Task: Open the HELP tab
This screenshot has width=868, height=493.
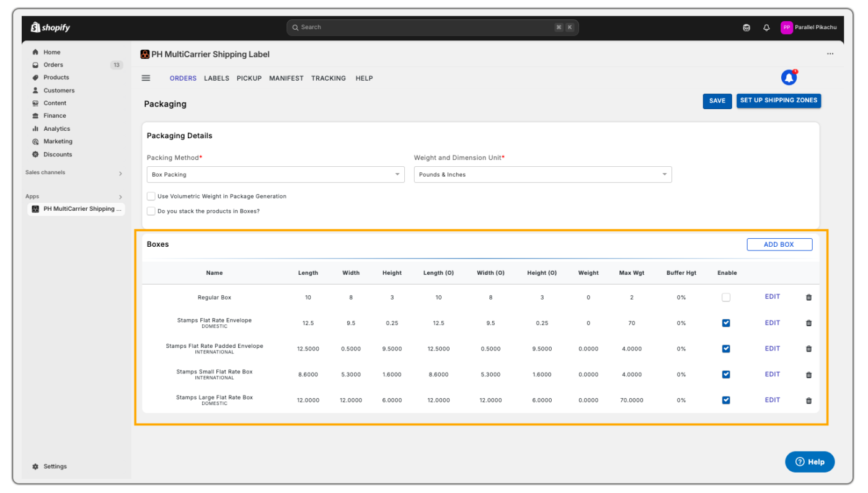Action: tap(364, 78)
